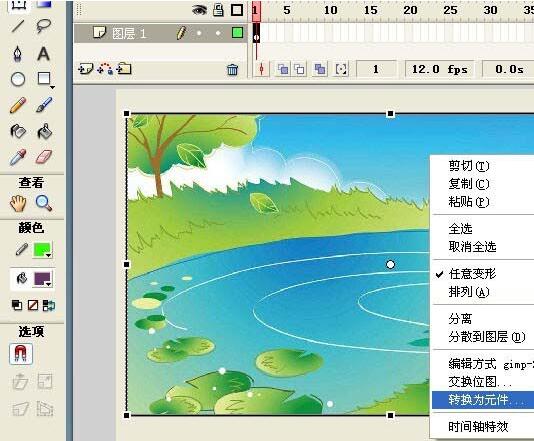This screenshot has height=441, width=534.
Task: Choose 复制(C) from the context menu
Action: (469, 184)
